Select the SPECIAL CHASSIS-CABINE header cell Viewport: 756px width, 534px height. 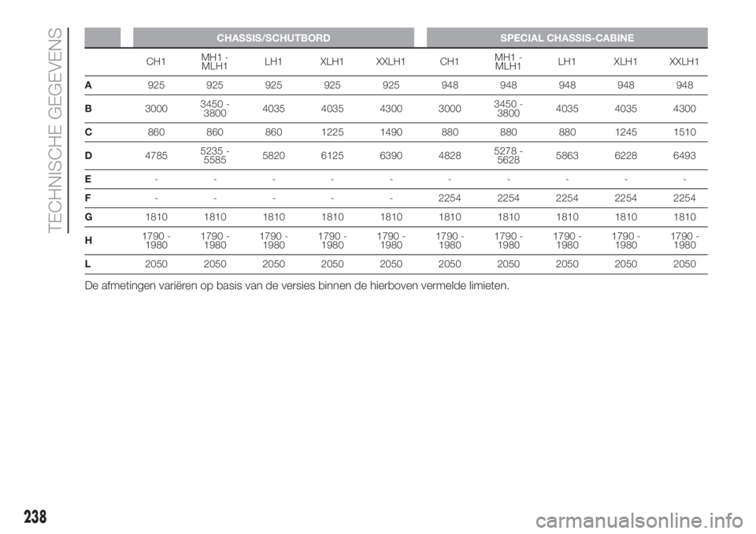coord(567,38)
